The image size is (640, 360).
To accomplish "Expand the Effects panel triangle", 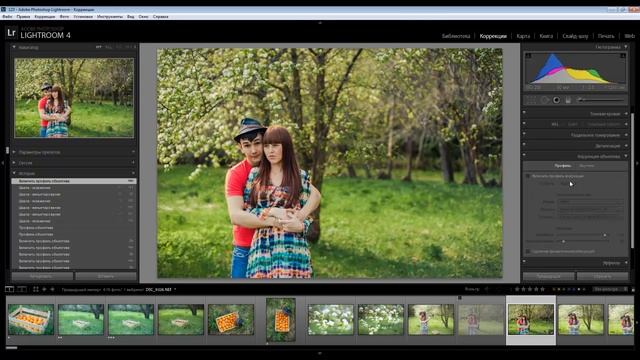I will (626, 263).
